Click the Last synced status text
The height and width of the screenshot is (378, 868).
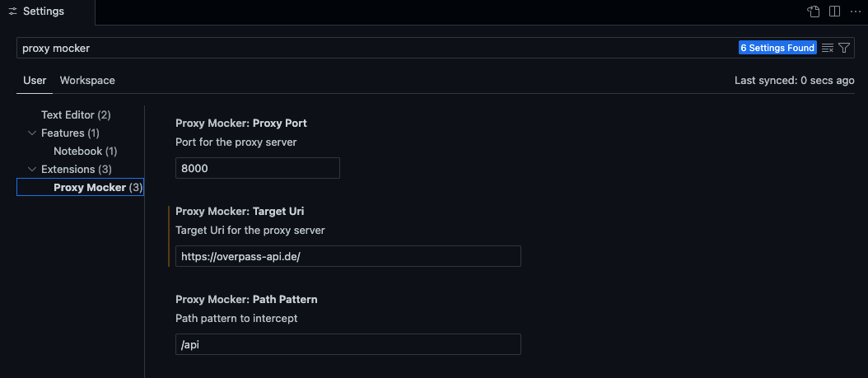coord(794,81)
